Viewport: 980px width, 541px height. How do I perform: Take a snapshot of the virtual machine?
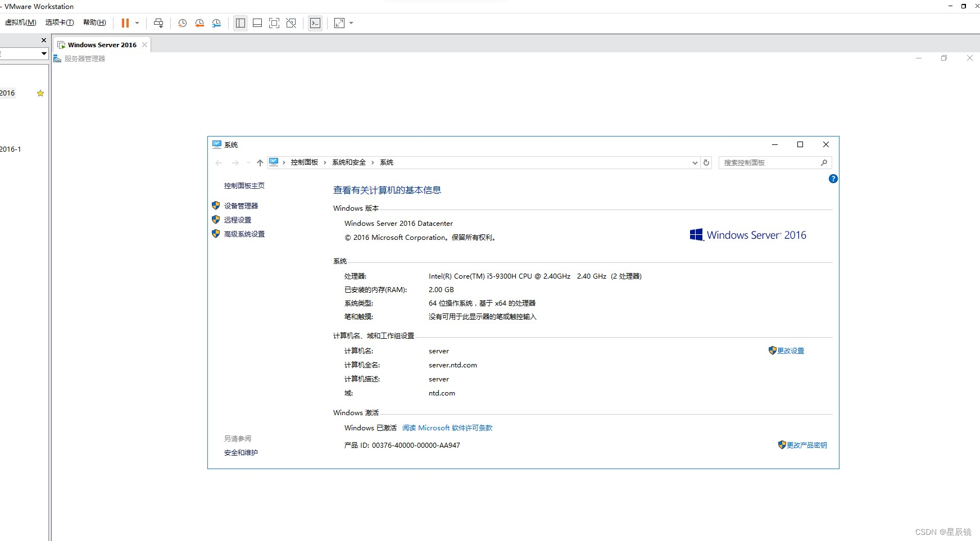[183, 23]
